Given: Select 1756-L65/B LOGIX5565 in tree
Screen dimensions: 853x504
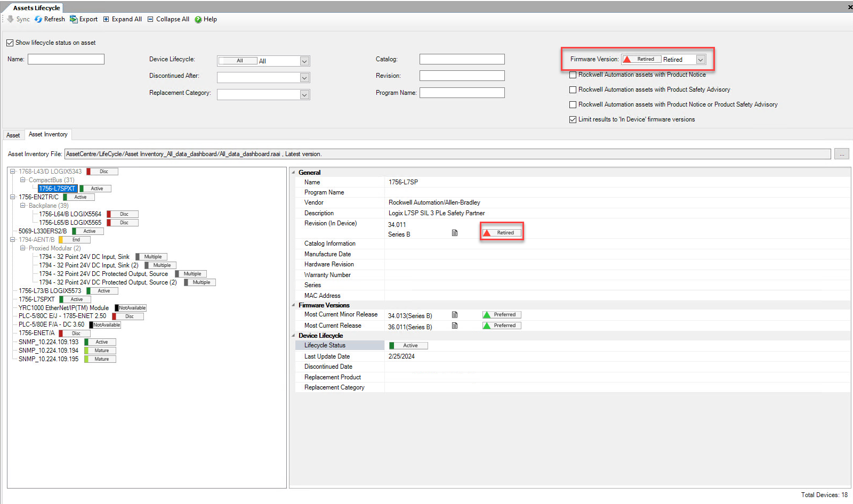Looking at the screenshot, I should pos(70,223).
